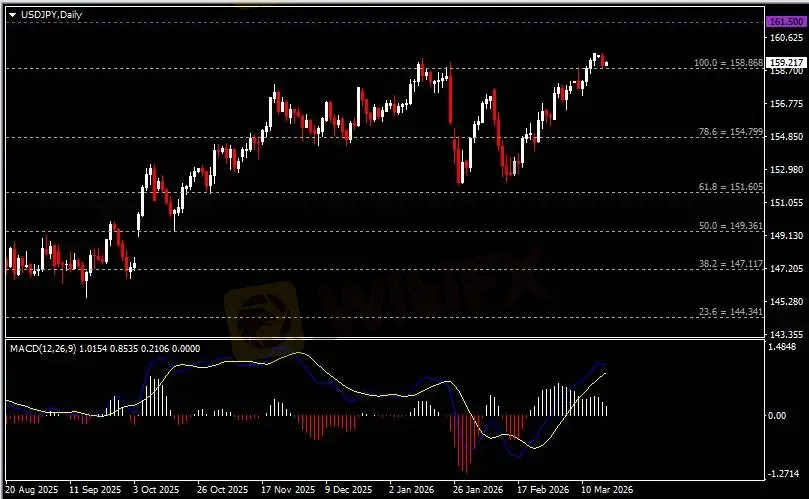Select Fibonacci level 100.0 = 158.868
Viewport: 809px width, 499px height.
pos(728,62)
